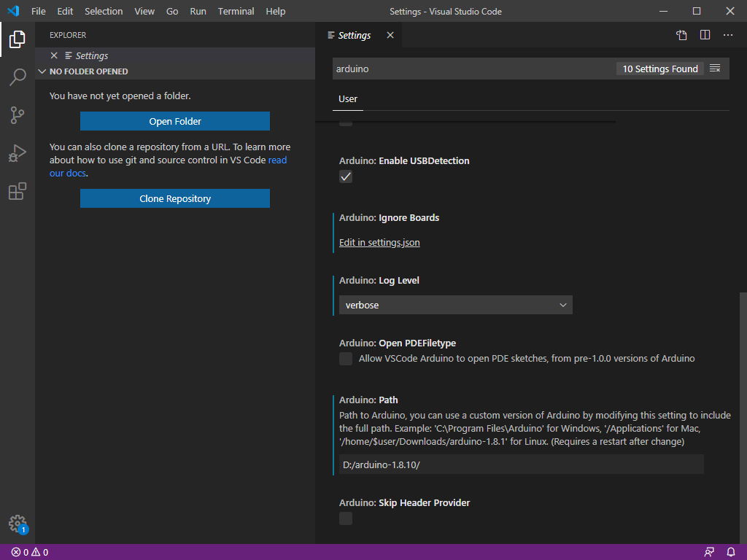Click the Arduino: Open PDEFiletype heading
Viewport: 747px width, 560px height.
(x=398, y=343)
